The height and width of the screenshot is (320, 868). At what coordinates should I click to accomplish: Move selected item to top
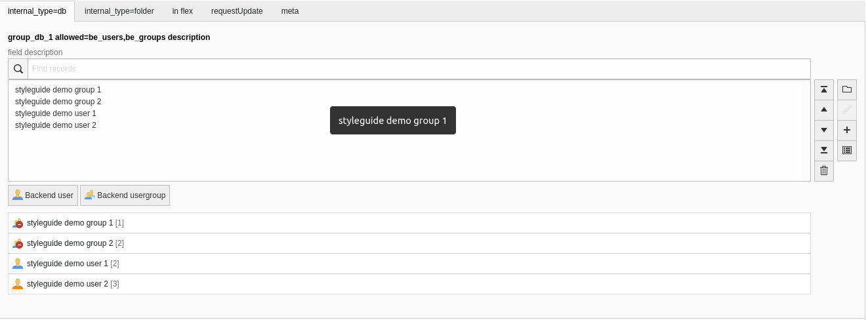(x=824, y=90)
